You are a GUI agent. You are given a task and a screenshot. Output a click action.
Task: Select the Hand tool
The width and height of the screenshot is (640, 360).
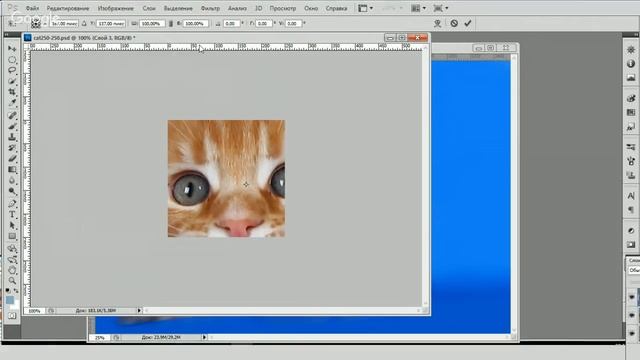[12, 270]
